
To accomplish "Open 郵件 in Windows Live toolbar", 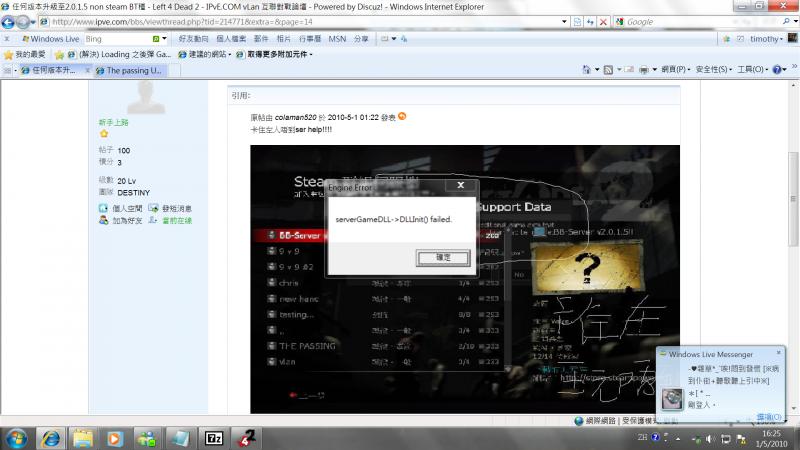I will pyautogui.click(x=261, y=39).
